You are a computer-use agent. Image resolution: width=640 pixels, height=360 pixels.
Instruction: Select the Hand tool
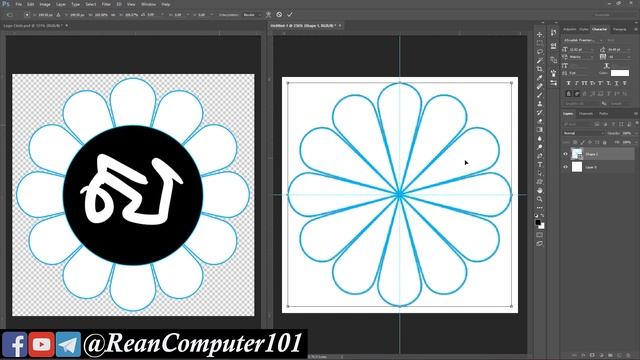tap(540, 191)
